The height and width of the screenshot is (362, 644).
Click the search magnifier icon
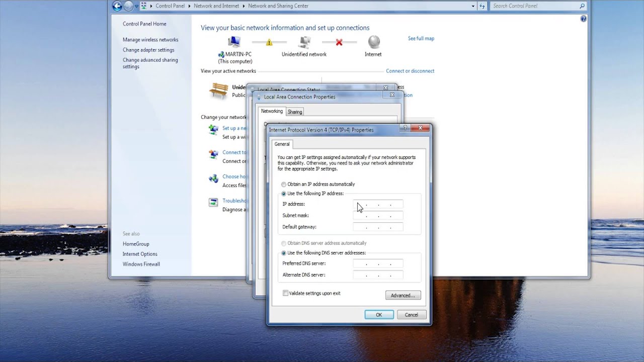[582, 6]
